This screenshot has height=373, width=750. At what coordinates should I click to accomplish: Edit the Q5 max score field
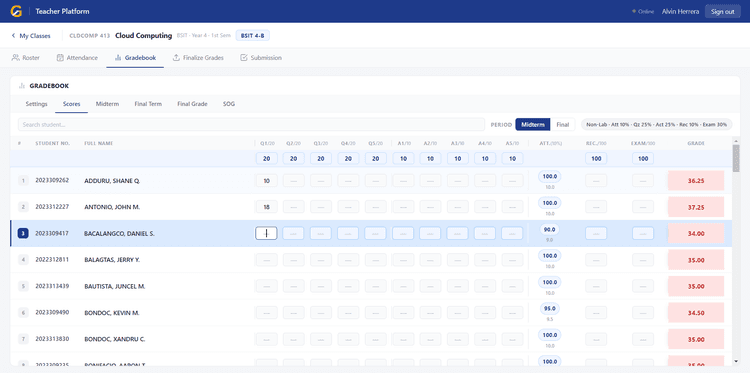pos(375,159)
